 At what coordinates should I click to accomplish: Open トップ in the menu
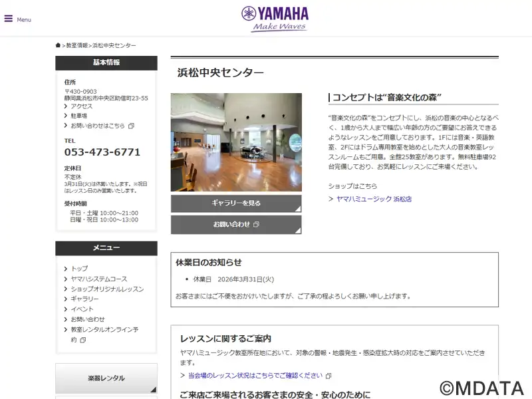click(x=79, y=269)
